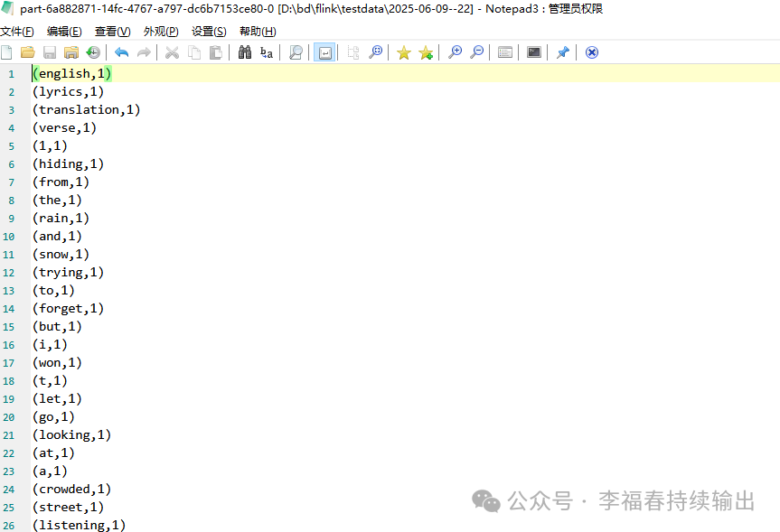Cut selection with scissors icon
Image resolution: width=780 pixels, height=532 pixels.
pos(172,52)
